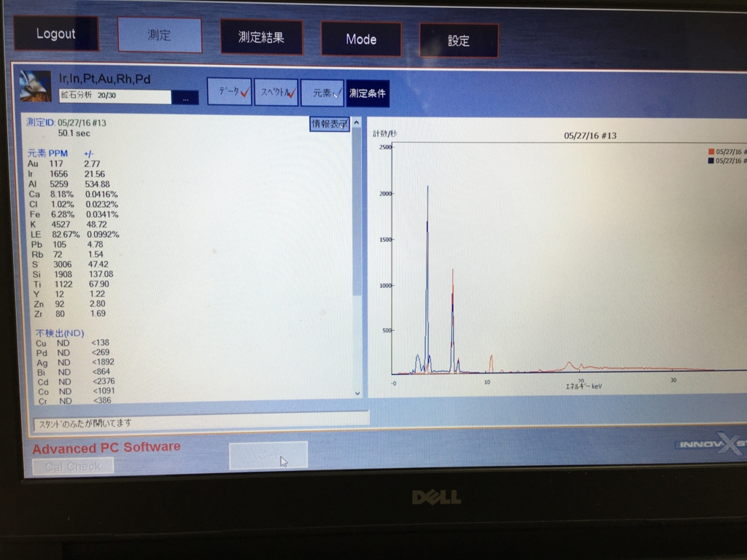Click the Ir 1656 result row
747x560 pixels.
coord(66,174)
